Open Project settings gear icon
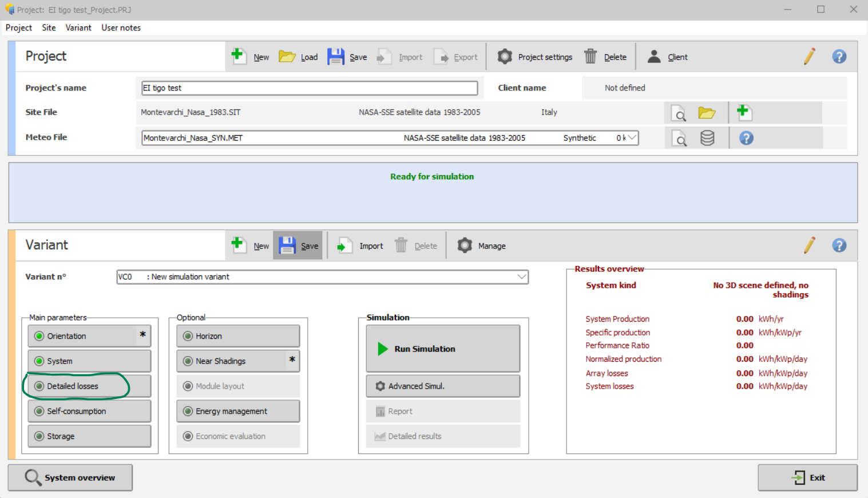This screenshot has width=868, height=498. point(505,56)
